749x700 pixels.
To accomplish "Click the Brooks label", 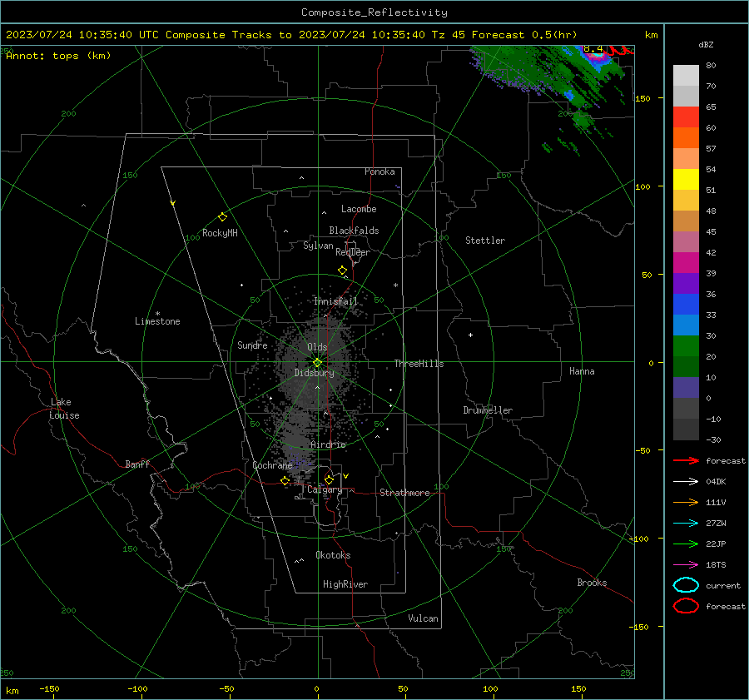I will 592,583.
